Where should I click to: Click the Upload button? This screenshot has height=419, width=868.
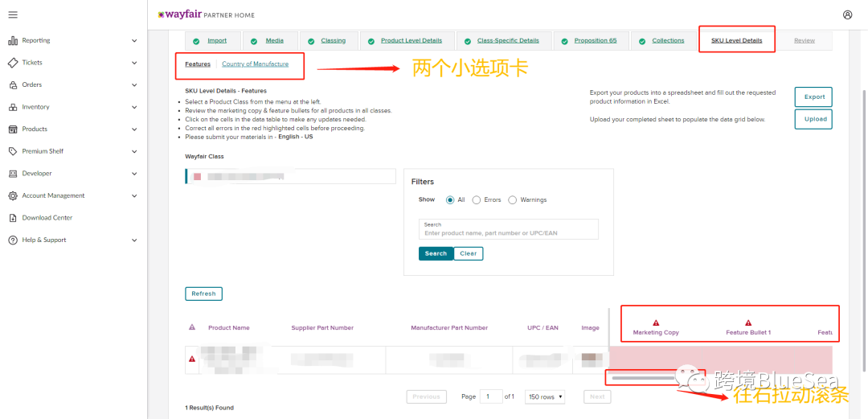click(x=813, y=119)
